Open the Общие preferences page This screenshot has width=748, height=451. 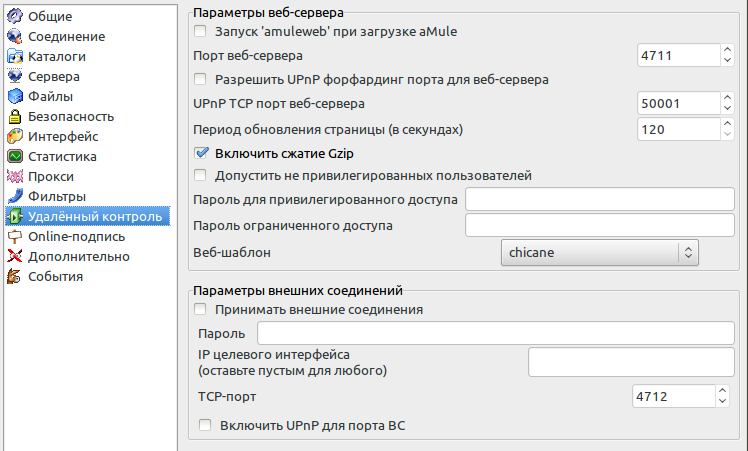(x=50, y=16)
